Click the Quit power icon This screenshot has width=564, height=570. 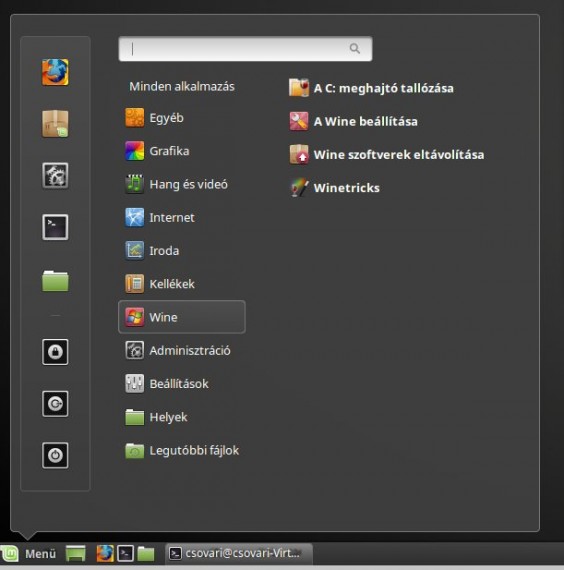[55, 455]
